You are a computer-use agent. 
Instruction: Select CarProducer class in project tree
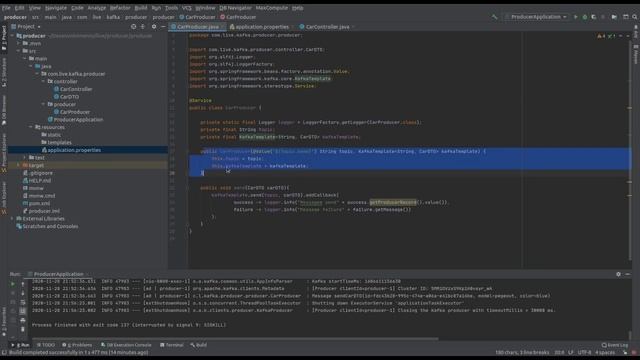point(75,112)
